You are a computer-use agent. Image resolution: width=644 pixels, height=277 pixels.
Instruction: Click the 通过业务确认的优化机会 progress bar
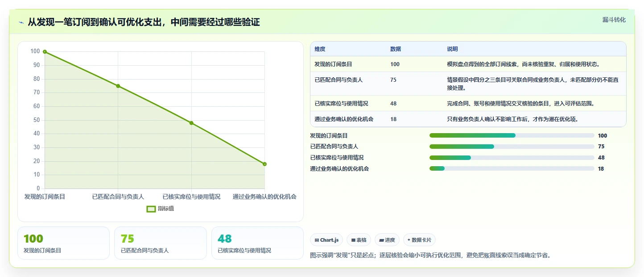click(x=512, y=168)
